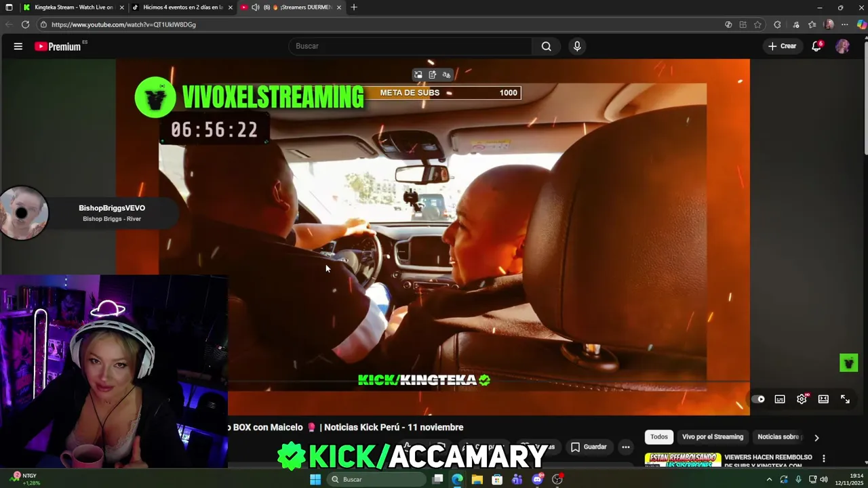The image size is (868, 488).
Task: Open the browser tab actions menu icon
Action: coord(9,7)
